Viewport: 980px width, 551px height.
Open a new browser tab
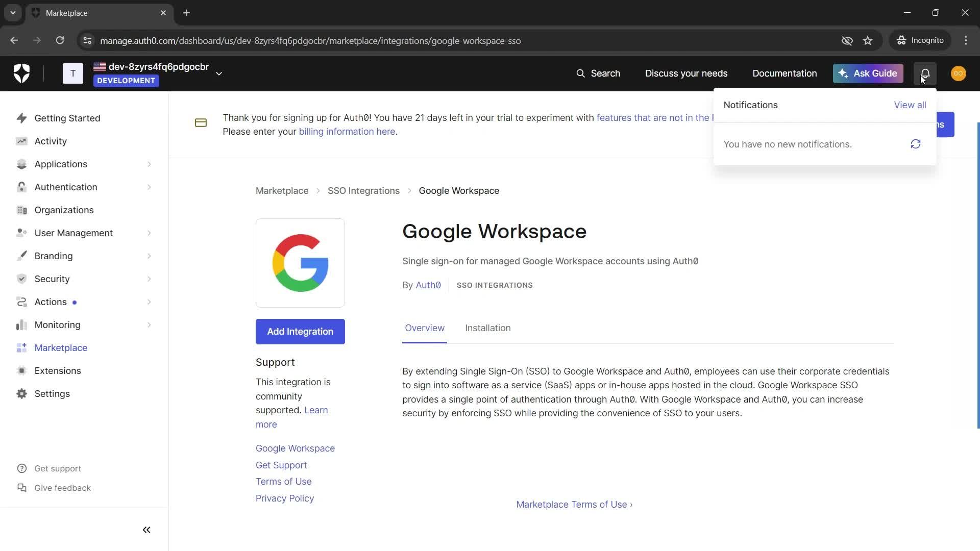(186, 13)
